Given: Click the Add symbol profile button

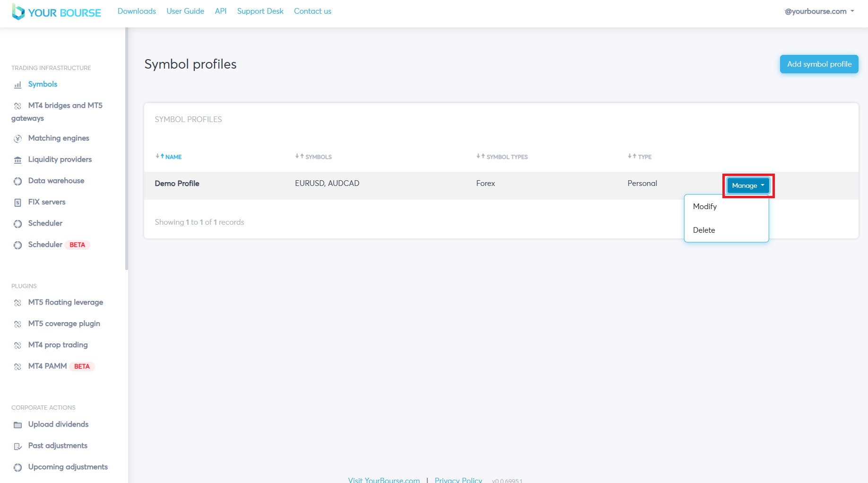Looking at the screenshot, I should pyautogui.click(x=819, y=64).
